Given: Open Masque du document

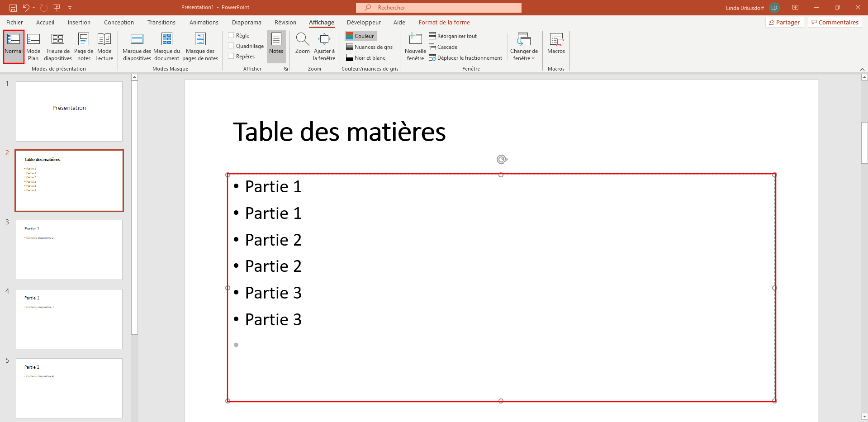Looking at the screenshot, I should coord(167,47).
